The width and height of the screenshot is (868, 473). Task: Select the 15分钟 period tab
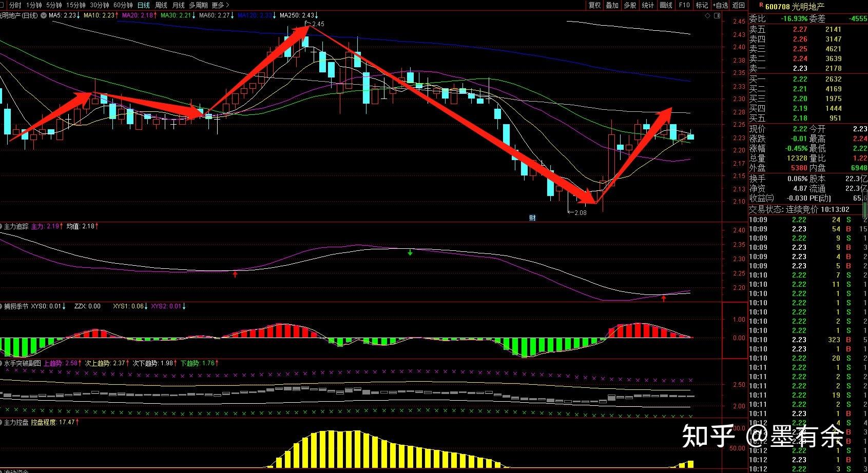76,5
